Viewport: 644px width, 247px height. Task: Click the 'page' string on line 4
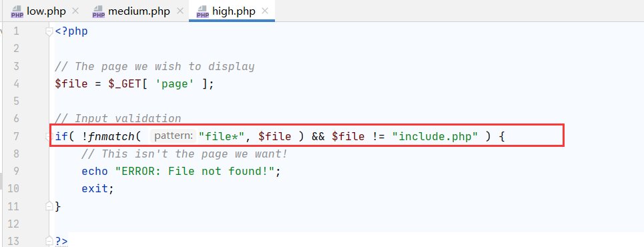click(175, 84)
